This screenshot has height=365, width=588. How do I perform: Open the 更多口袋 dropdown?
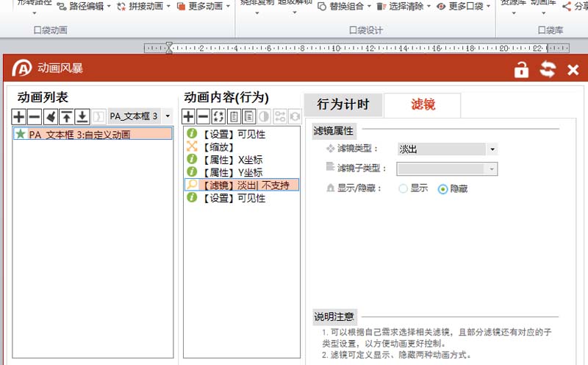(x=464, y=6)
